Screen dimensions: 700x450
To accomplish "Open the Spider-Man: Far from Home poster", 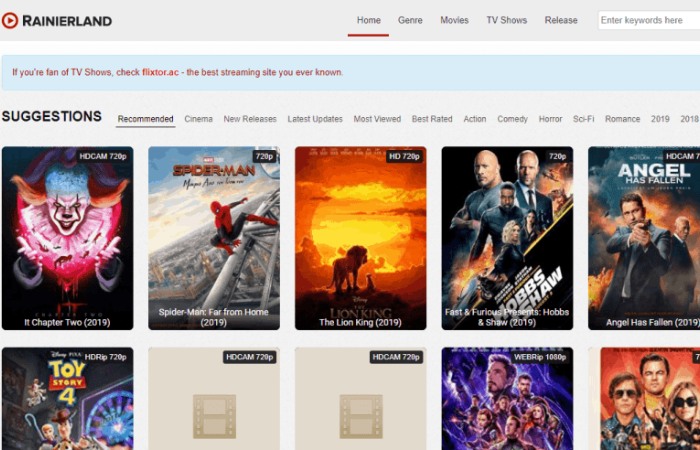I will [x=214, y=238].
